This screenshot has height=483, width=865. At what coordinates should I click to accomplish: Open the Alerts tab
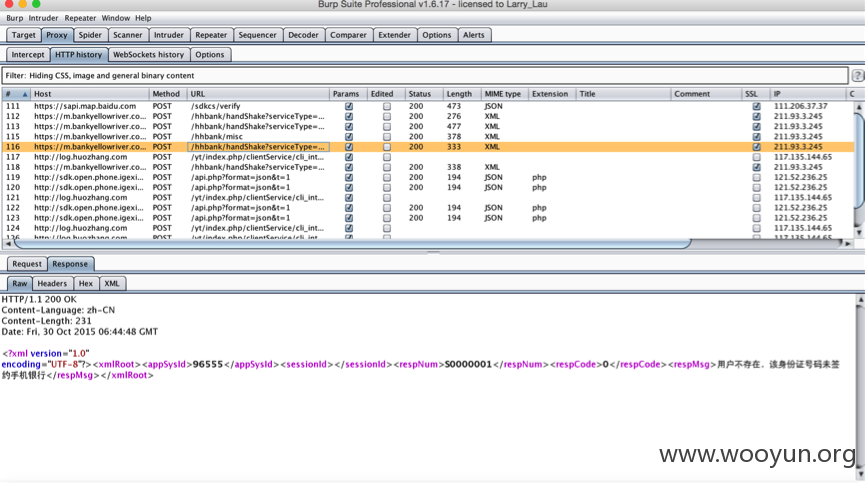coord(473,35)
